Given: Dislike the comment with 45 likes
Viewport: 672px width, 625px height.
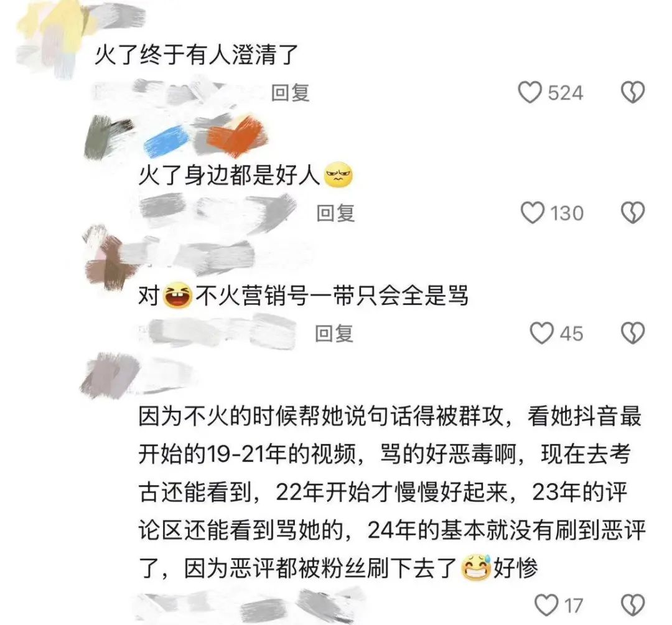Looking at the screenshot, I should coord(633,333).
